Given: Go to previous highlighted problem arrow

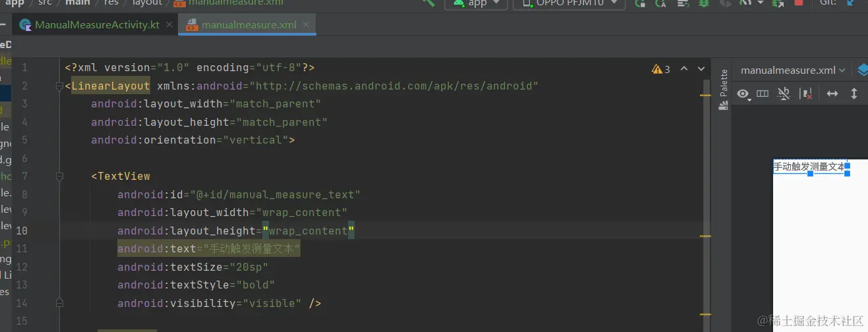Looking at the screenshot, I should (x=683, y=69).
